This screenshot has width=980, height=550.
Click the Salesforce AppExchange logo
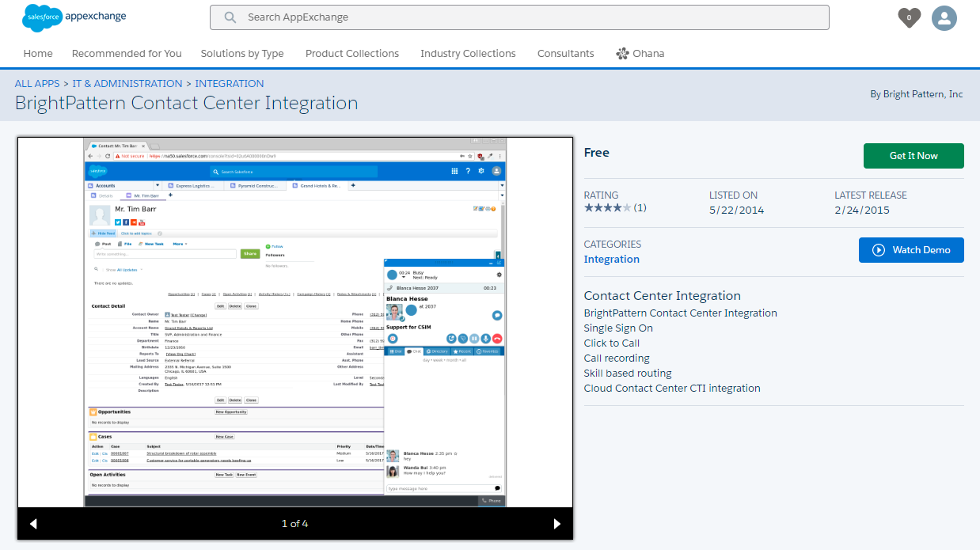[x=74, y=17]
